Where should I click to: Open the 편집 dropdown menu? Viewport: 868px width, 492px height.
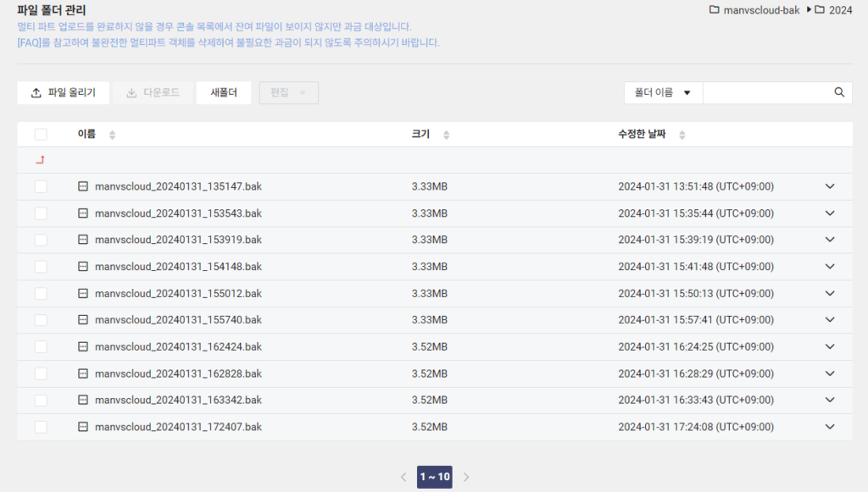(x=288, y=92)
